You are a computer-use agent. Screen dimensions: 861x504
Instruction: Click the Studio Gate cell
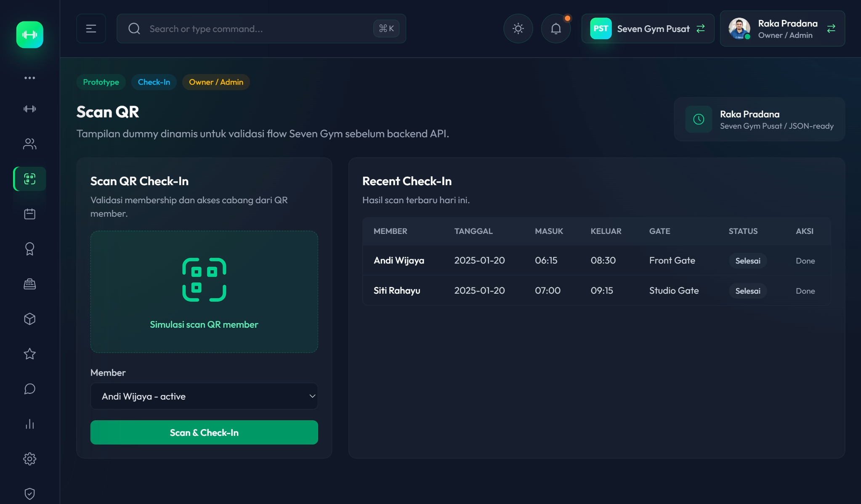(x=674, y=290)
